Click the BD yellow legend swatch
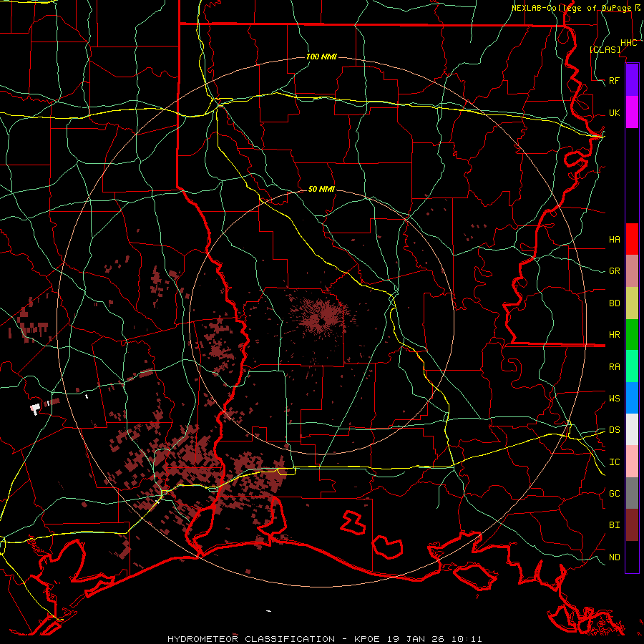This screenshot has width=644, height=644. [x=632, y=303]
